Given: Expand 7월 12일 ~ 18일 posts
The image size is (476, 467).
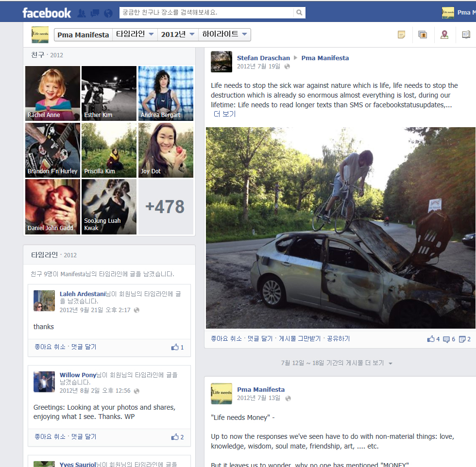Looking at the screenshot, I should tap(336, 363).
